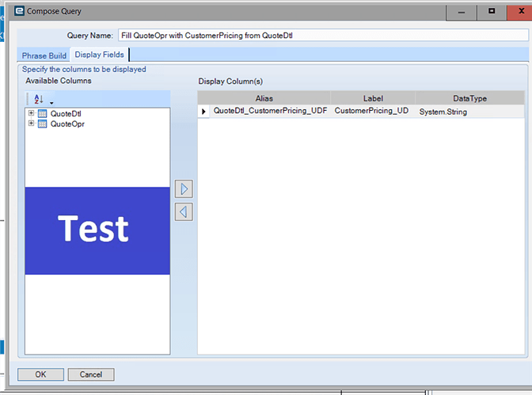Confirm with the OK button
Image resolution: width=532 pixels, height=395 pixels.
(x=40, y=374)
